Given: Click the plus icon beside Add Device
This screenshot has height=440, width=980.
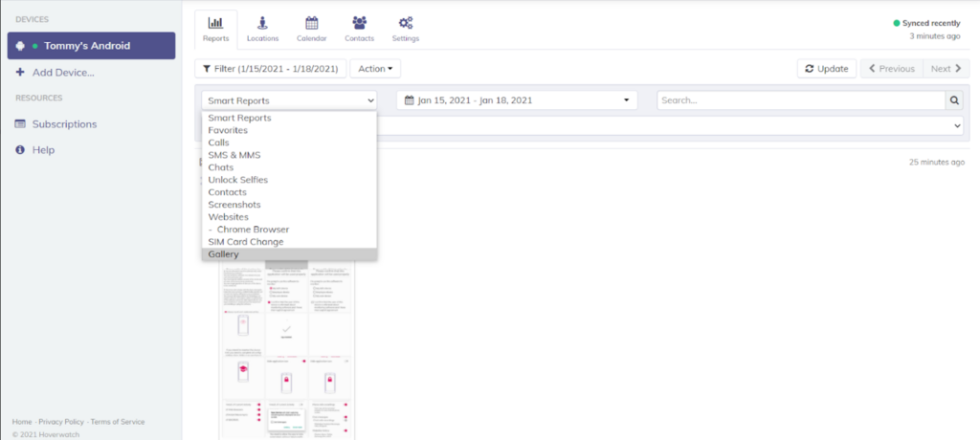Looking at the screenshot, I should 20,73.
